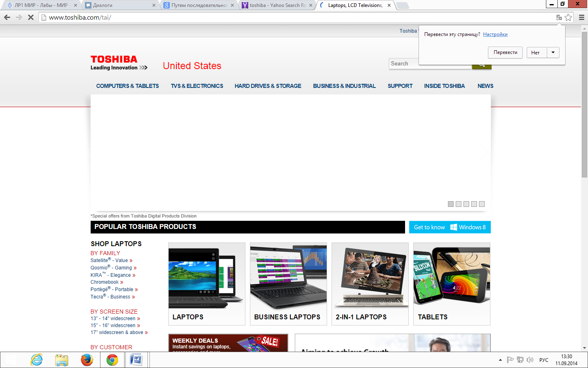Show hidden system tray icons

point(500,360)
